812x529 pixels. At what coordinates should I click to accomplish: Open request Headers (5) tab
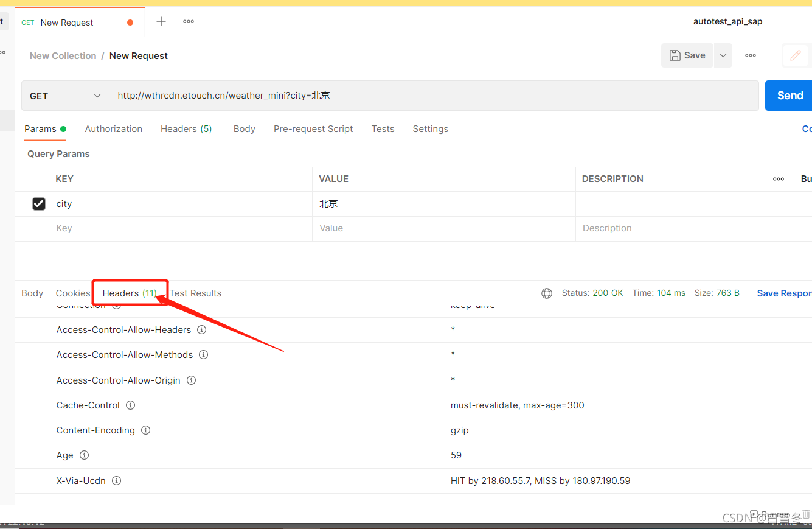(x=186, y=129)
